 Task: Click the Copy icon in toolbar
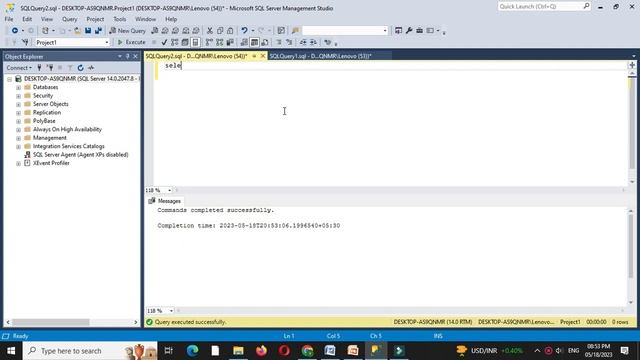click(x=220, y=31)
